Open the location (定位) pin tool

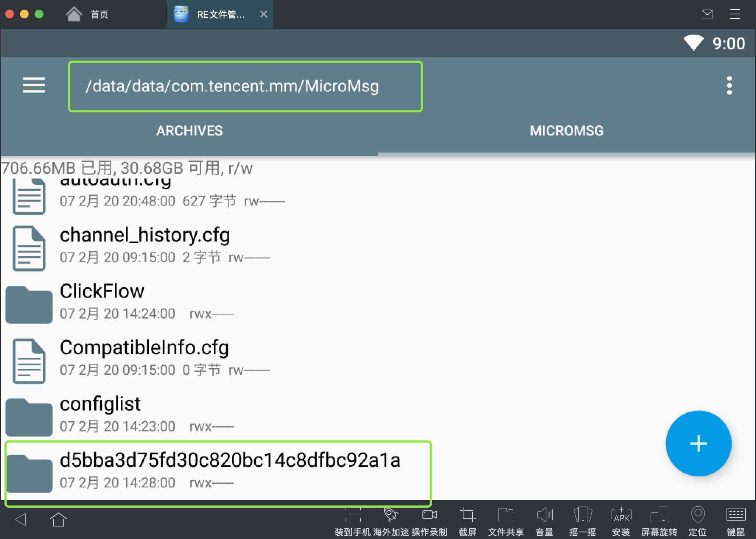697,515
